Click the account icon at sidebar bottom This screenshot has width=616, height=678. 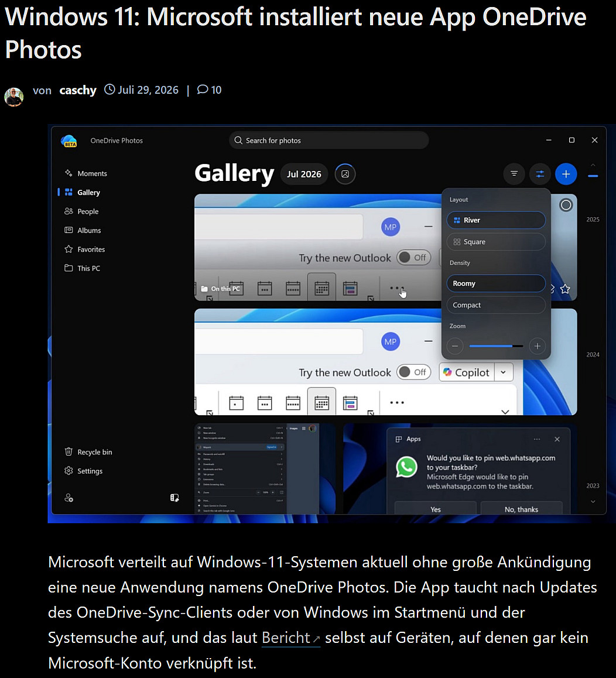point(69,498)
